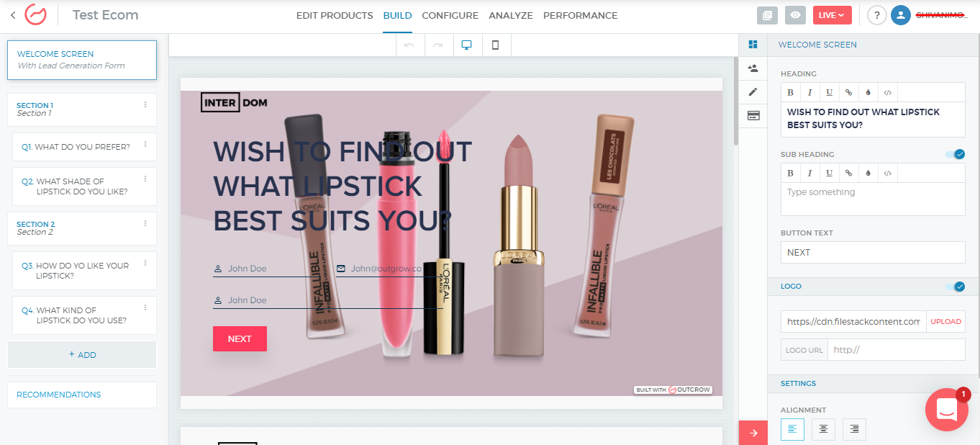Undo the last change
Screen dimensions: 980x445
(x=409, y=45)
